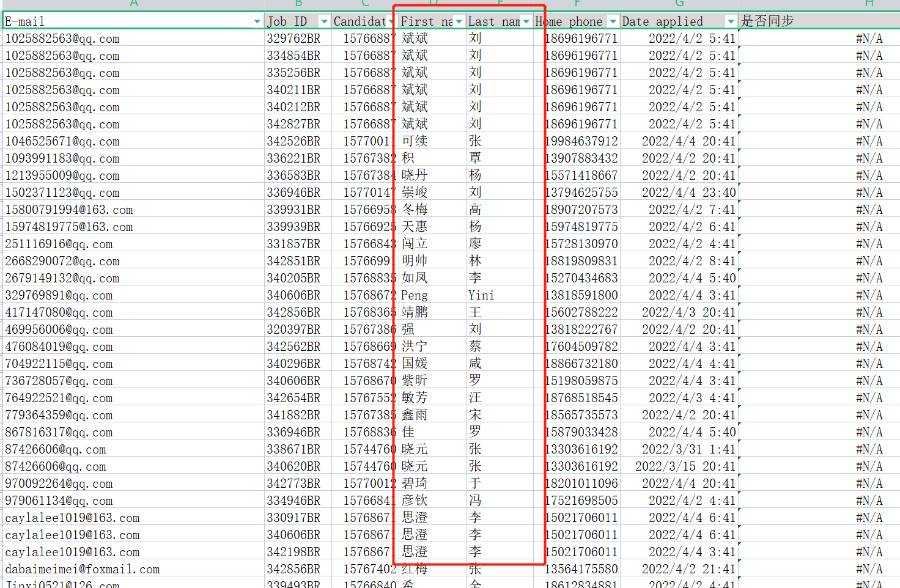This screenshot has height=588, width=900.
Task: Select email 779364359@qq.com
Action: (x=59, y=415)
